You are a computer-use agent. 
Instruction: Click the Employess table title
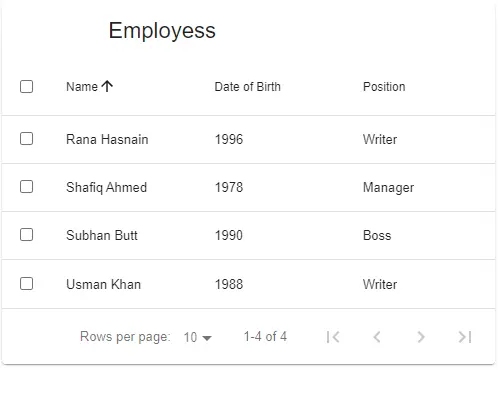pyautogui.click(x=162, y=31)
